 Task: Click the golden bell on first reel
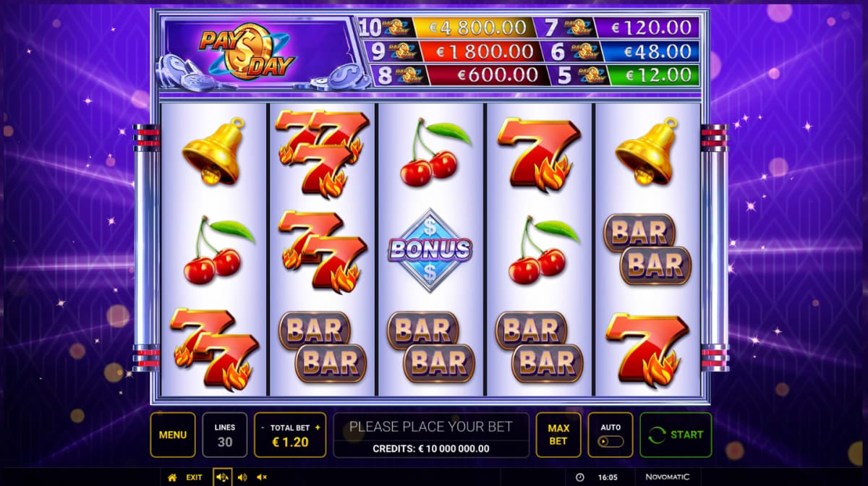[211, 152]
